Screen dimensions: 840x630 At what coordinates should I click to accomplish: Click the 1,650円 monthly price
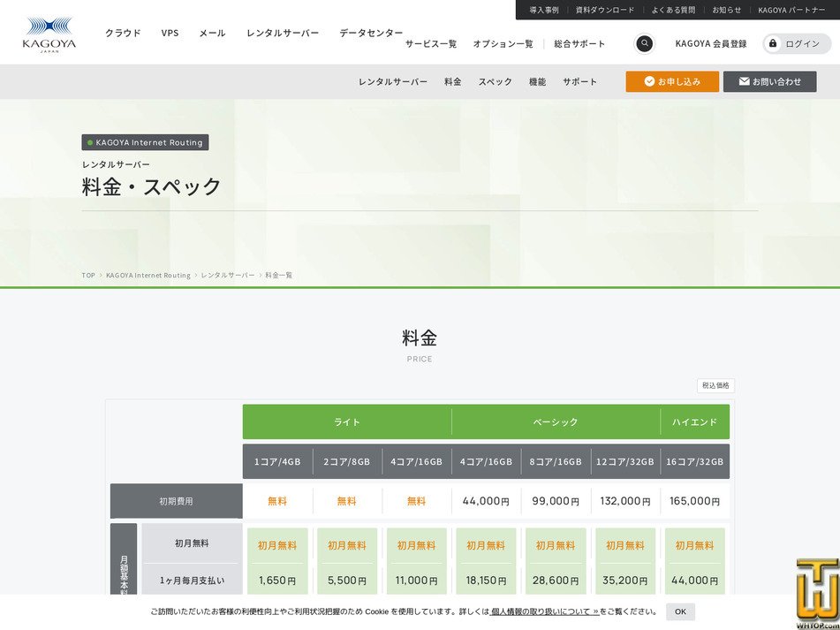tap(277, 581)
